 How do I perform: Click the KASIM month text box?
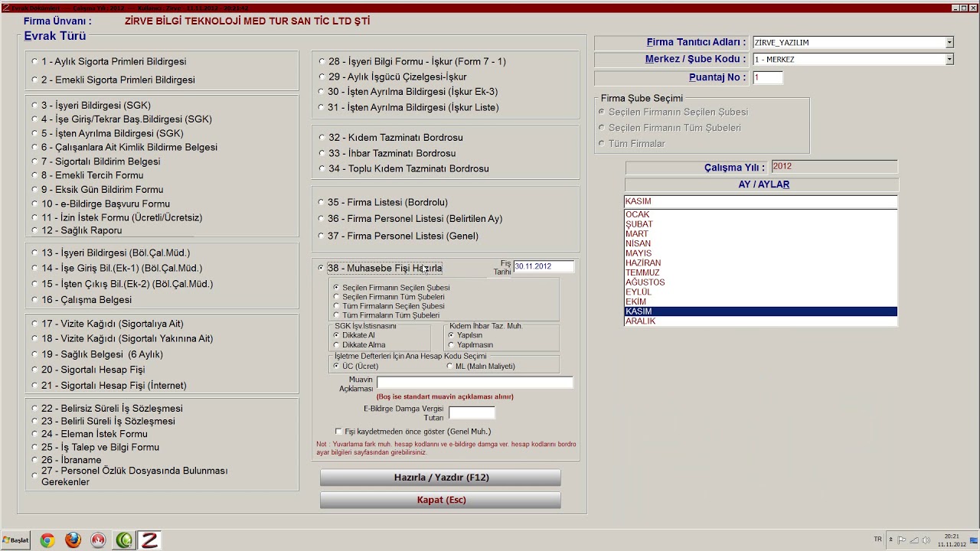point(760,201)
